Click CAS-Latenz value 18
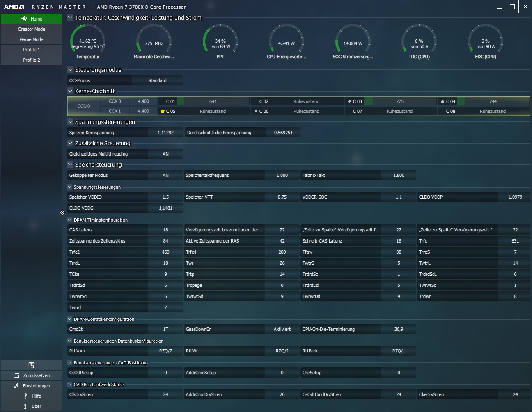 tap(165, 230)
